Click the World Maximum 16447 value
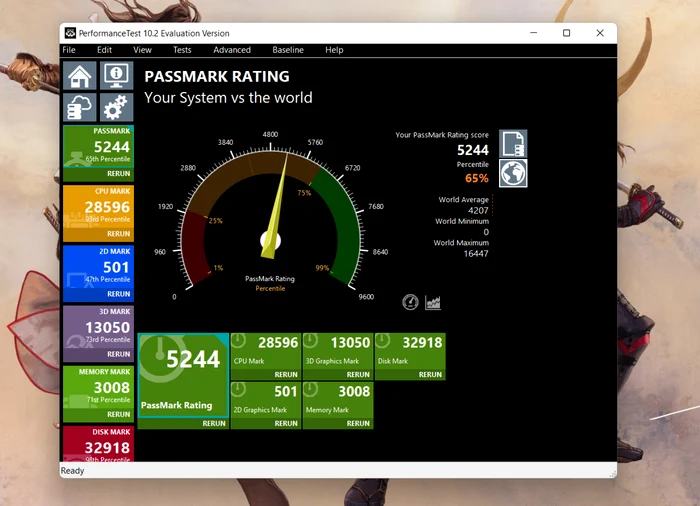 (x=476, y=254)
